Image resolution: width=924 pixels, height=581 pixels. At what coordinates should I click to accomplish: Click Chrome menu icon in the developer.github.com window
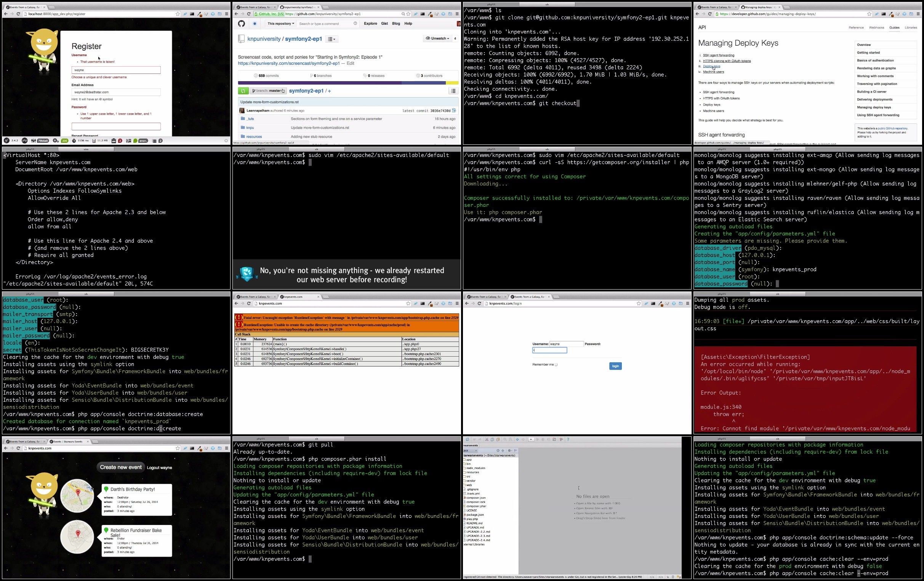click(x=918, y=14)
